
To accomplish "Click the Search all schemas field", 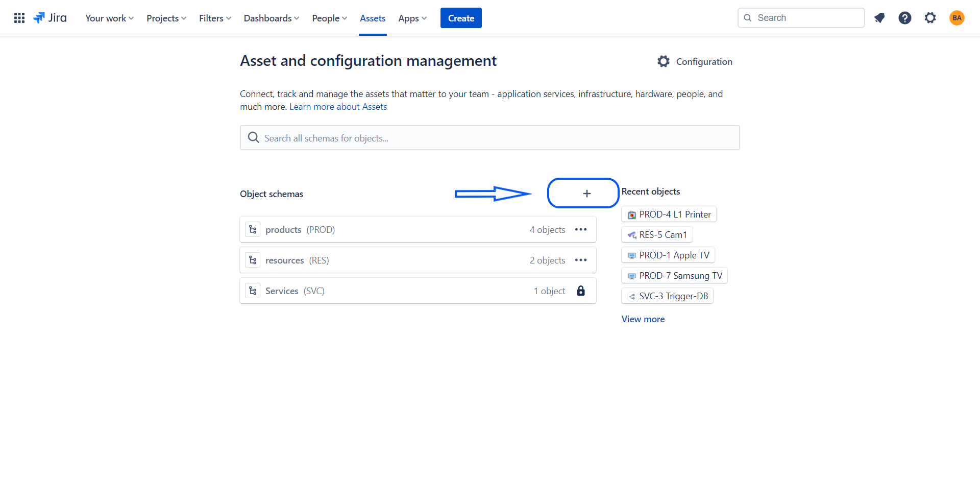I will pos(490,138).
